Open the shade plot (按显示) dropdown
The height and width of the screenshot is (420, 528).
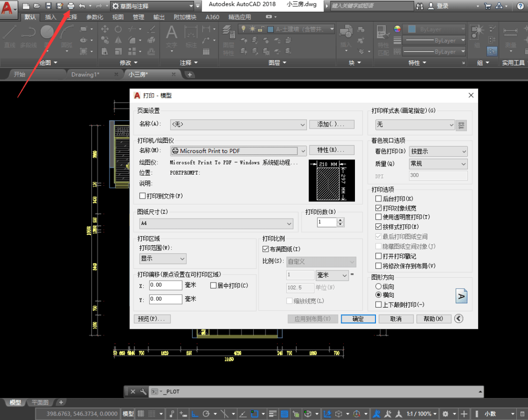438,151
